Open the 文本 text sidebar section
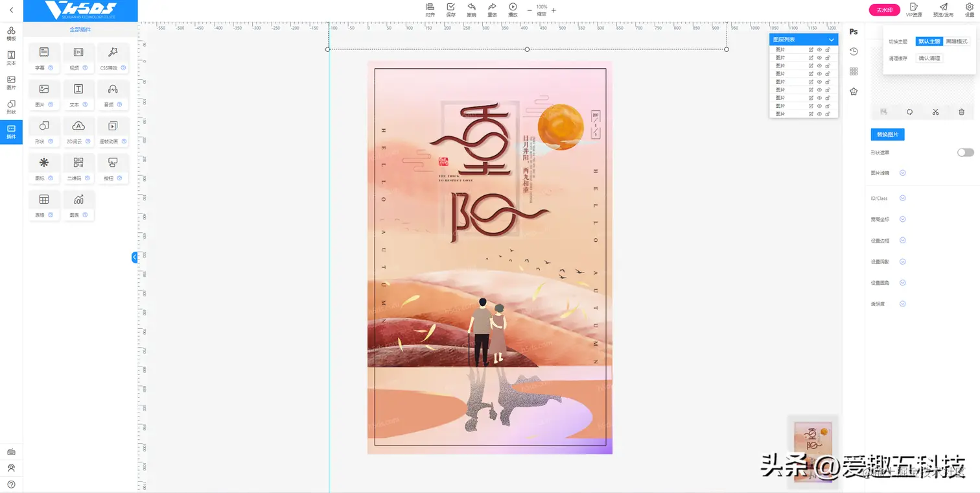980x493 pixels. (x=11, y=58)
